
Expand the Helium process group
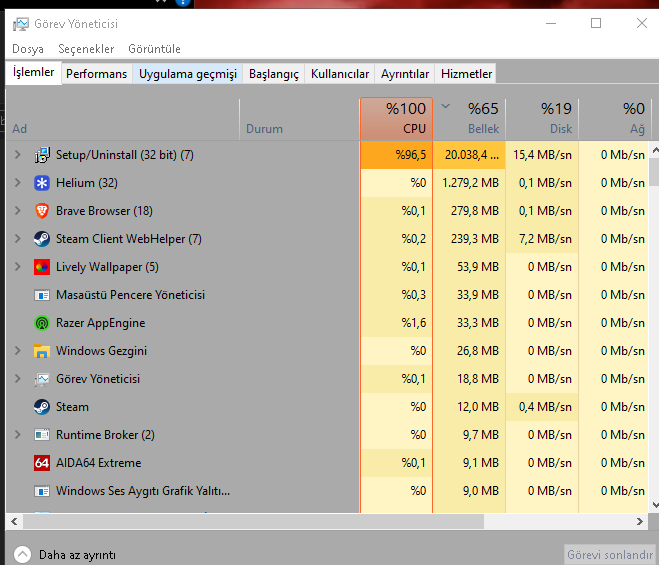[x=18, y=183]
